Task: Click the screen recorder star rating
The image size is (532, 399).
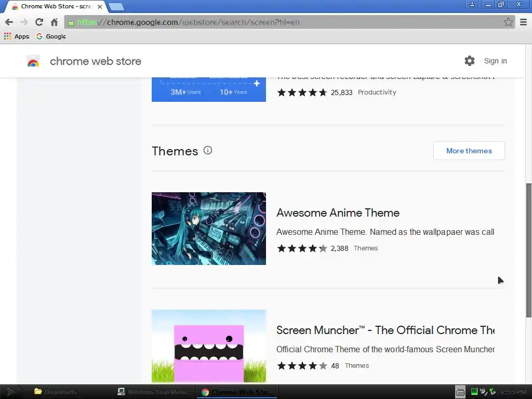Action: pos(302,92)
